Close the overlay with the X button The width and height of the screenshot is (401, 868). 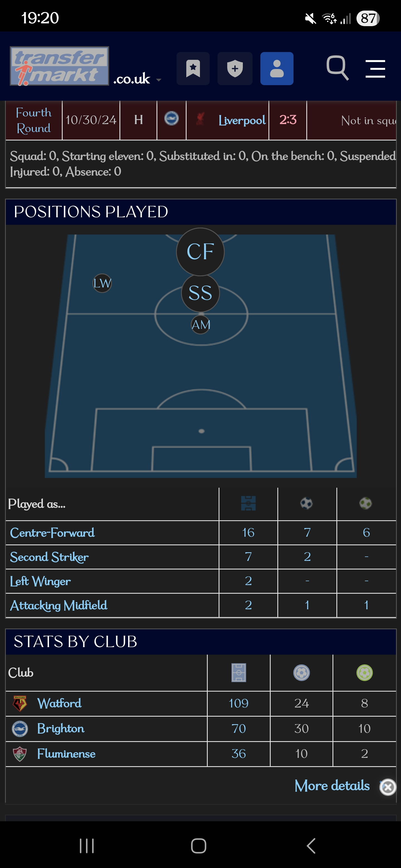[x=388, y=787]
